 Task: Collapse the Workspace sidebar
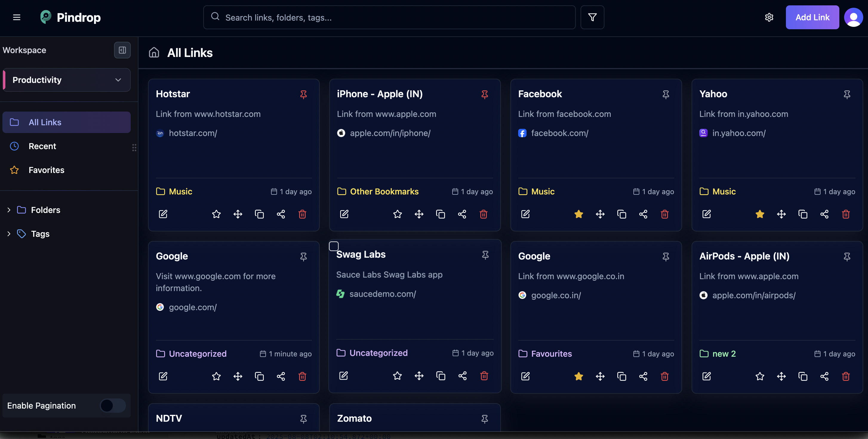pos(122,50)
